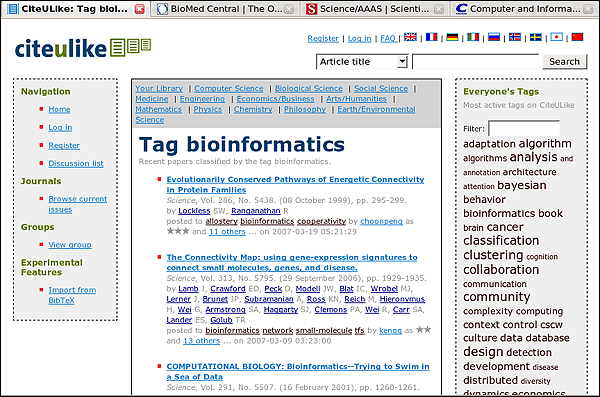Open the allostery tag link
This screenshot has height=397, width=600.
coord(221,221)
